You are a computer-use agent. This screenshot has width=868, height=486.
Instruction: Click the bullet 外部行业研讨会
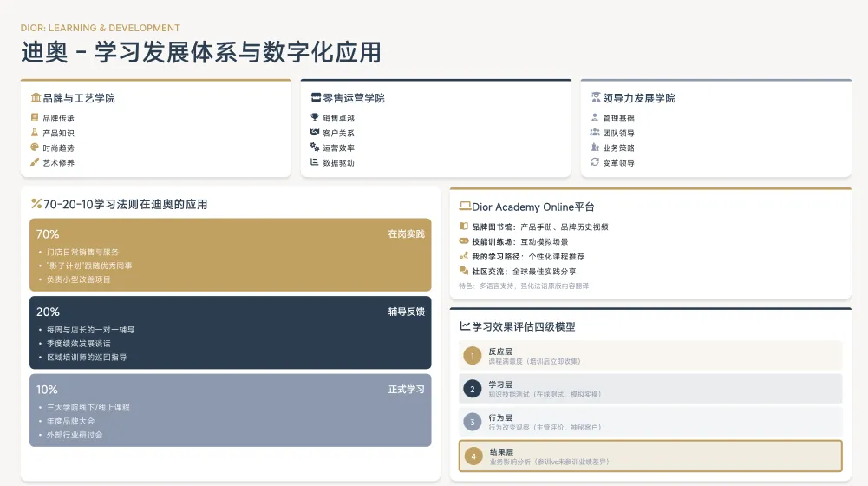pyautogui.click(x=75, y=435)
